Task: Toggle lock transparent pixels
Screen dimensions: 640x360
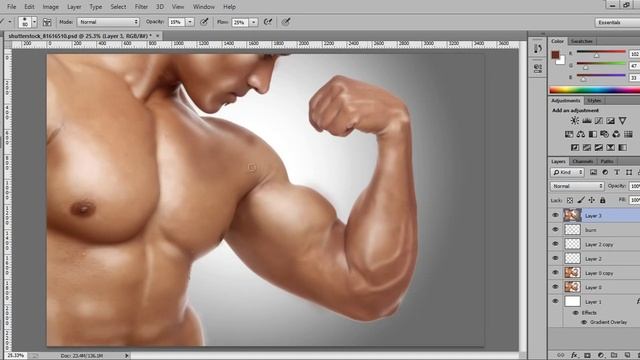Action: pos(570,200)
